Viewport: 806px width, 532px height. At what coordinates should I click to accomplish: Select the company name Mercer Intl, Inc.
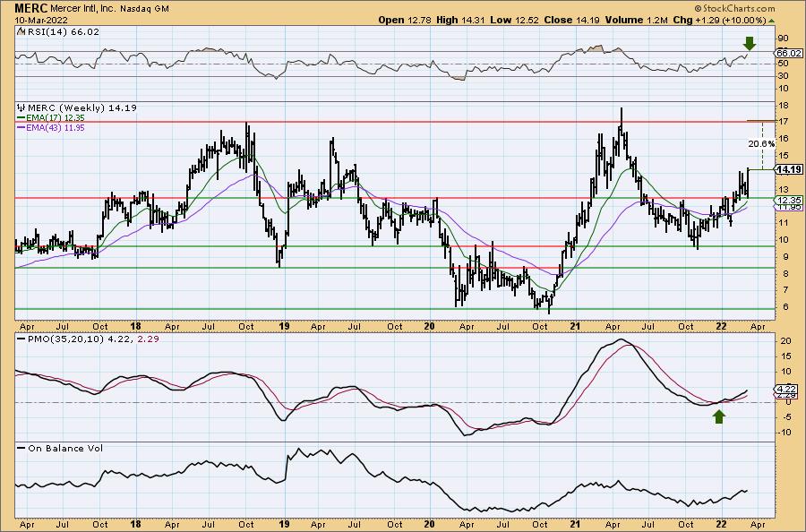coord(84,9)
